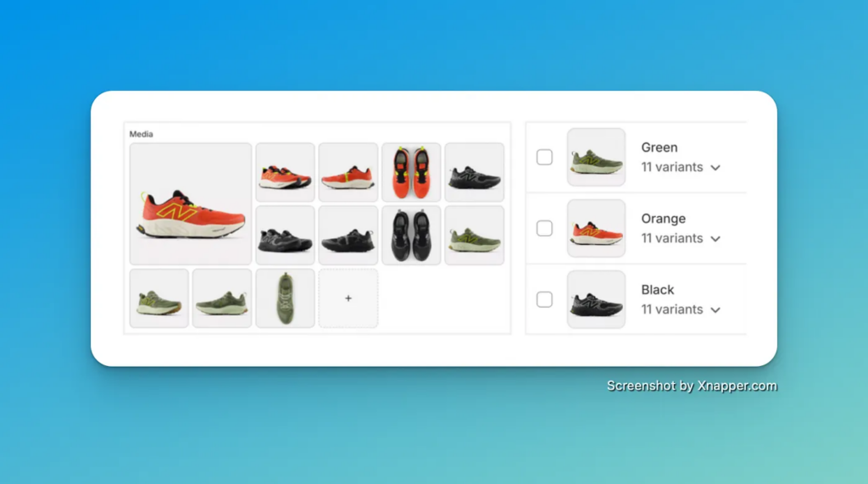
Task: Select the top-down black shoe pair thumbnail
Action: (x=411, y=236)
